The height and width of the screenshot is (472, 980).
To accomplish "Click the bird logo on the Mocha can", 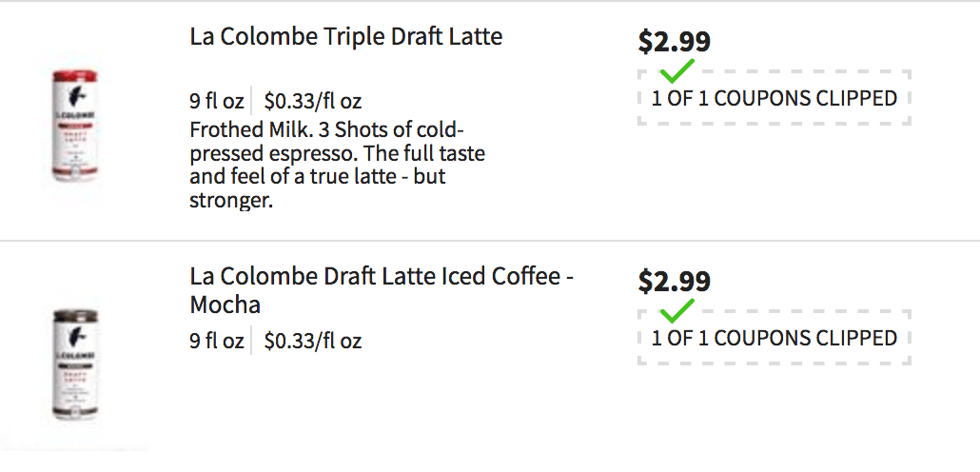I will click(76, 335).
